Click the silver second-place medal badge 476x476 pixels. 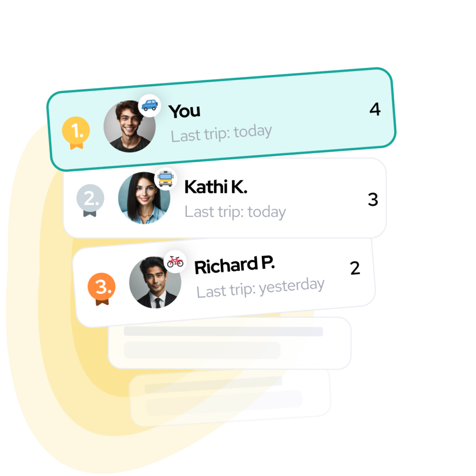pyautogui.click(x=90, y=200)
